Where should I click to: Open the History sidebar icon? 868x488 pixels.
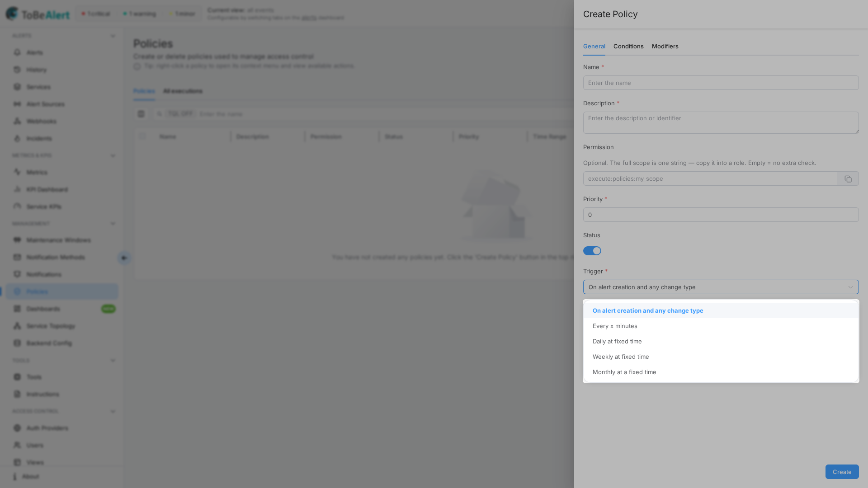(17, 70)
